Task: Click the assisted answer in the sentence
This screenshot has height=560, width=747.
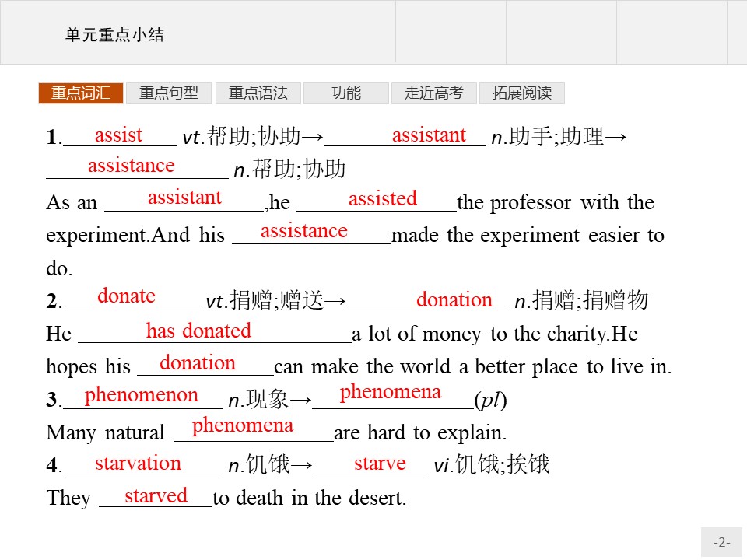Action: pyautogui.click(x=383, y=199)
